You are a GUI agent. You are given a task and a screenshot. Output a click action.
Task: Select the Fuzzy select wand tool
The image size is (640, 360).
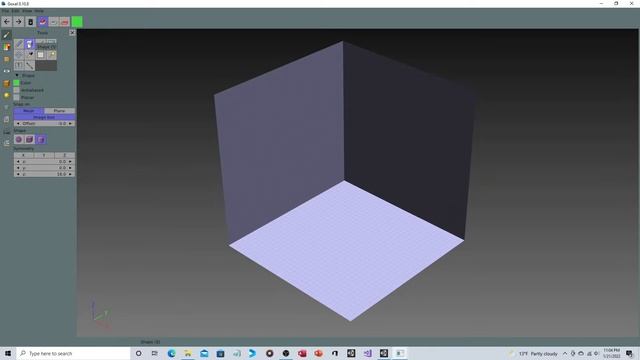51,55
